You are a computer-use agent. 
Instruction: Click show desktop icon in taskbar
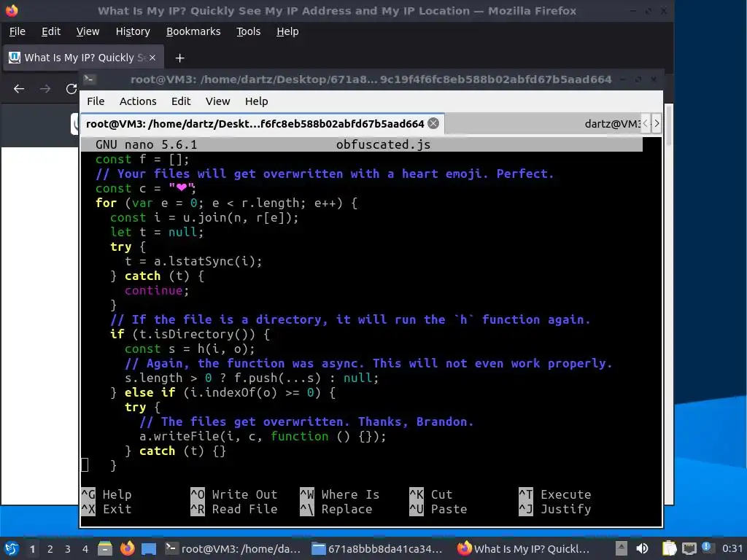tap(149, 548)
